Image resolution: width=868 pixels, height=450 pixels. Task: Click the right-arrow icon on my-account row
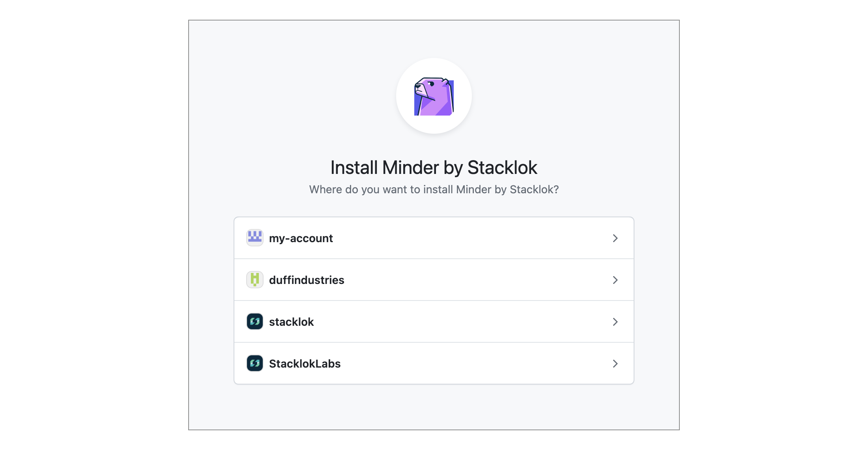pos(615,238)
